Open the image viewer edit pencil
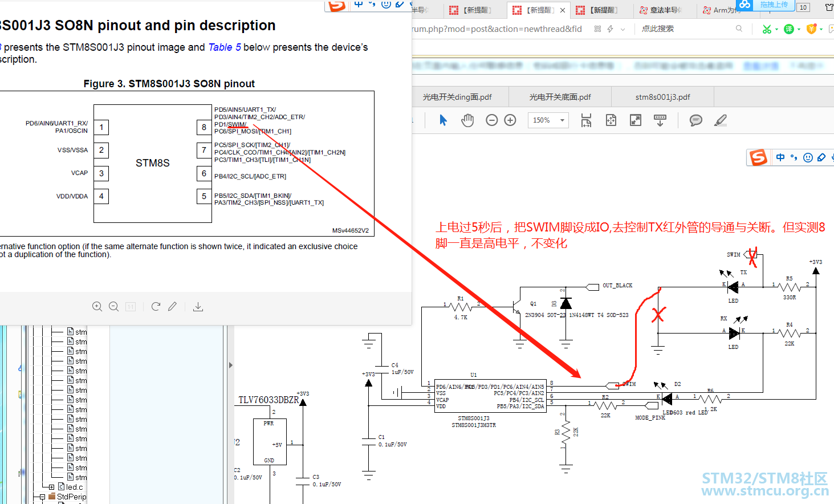This screenshot has height=504, width=834. click(x=172, y=307)
